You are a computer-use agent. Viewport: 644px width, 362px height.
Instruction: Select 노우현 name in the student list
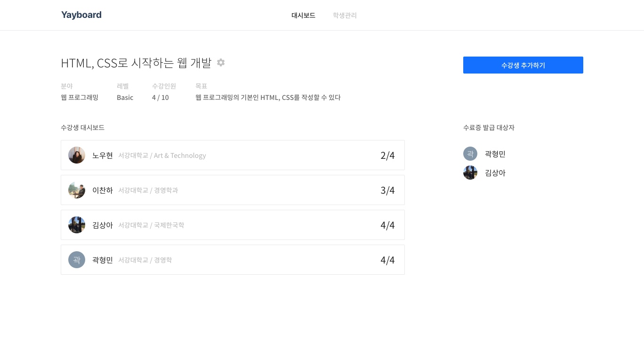pyautogui.click(x=103, y=155)
